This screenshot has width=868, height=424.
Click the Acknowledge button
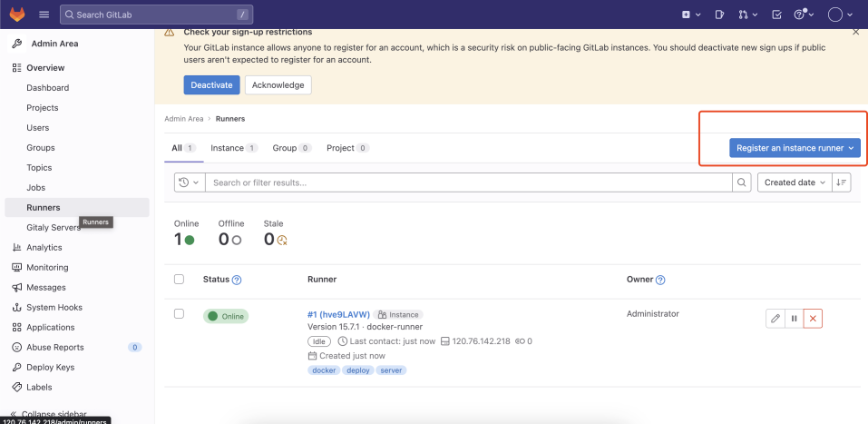(278, 84)
